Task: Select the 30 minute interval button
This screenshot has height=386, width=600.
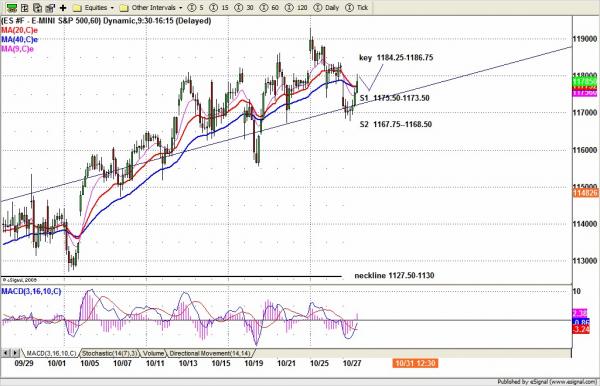Action: point(244,7)
